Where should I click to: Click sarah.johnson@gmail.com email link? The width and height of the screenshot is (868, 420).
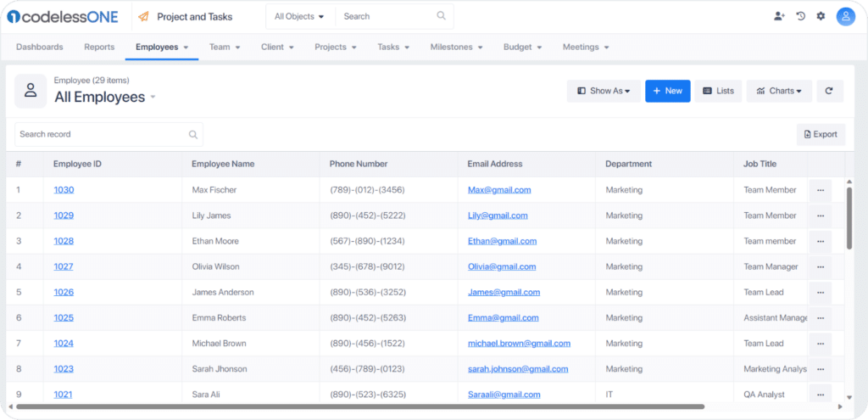[518, 369]
